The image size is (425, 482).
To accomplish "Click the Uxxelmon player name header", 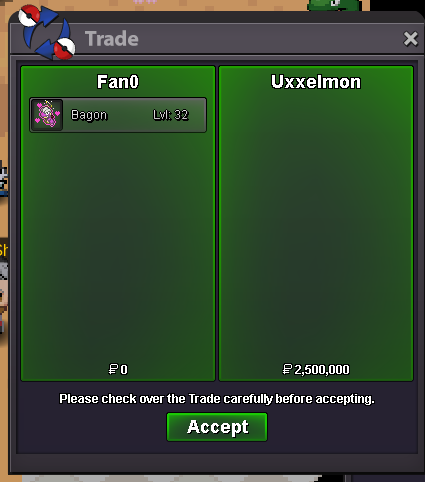I will [x=316, y=82].
